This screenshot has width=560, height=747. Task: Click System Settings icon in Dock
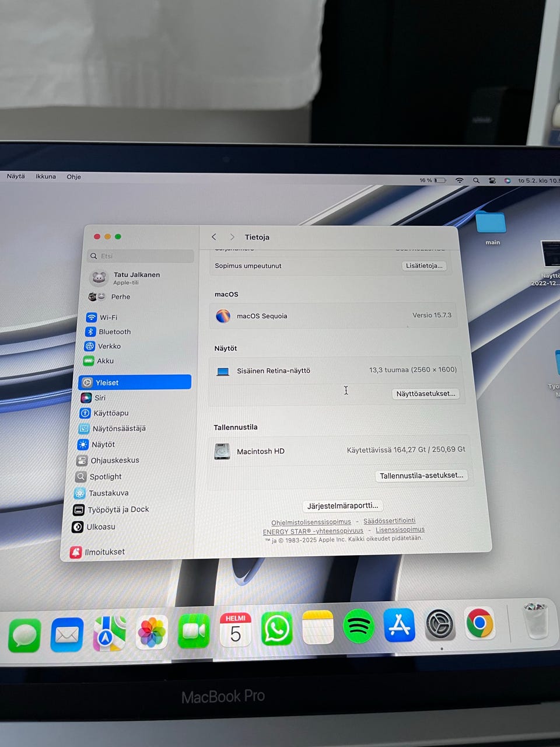440,625
